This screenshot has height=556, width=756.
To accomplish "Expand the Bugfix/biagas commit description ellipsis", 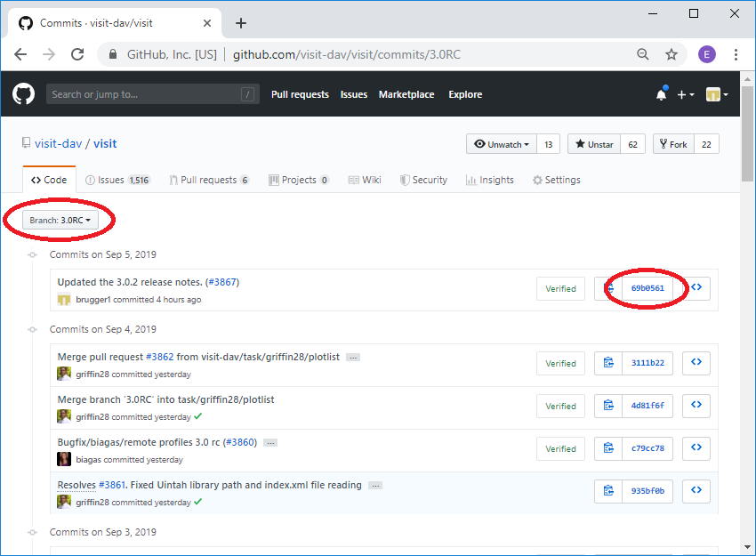I will pyautogui.click(x=270, y=443).
